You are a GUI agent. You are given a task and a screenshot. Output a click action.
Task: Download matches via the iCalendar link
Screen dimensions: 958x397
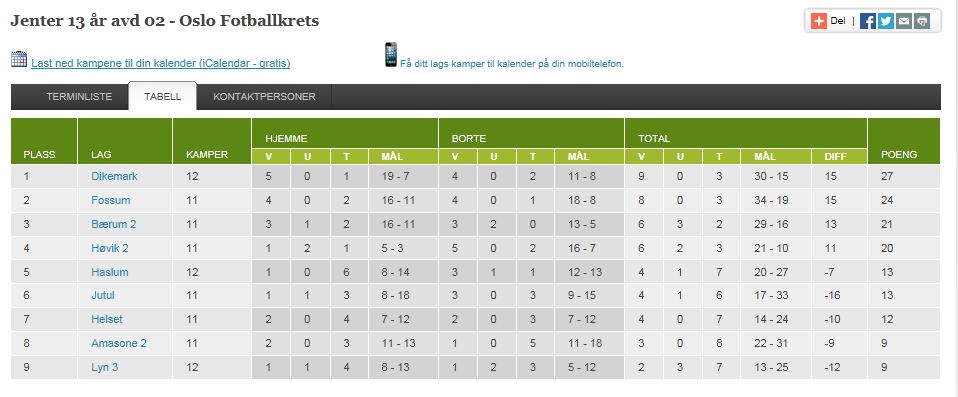(x=161, y=63)
